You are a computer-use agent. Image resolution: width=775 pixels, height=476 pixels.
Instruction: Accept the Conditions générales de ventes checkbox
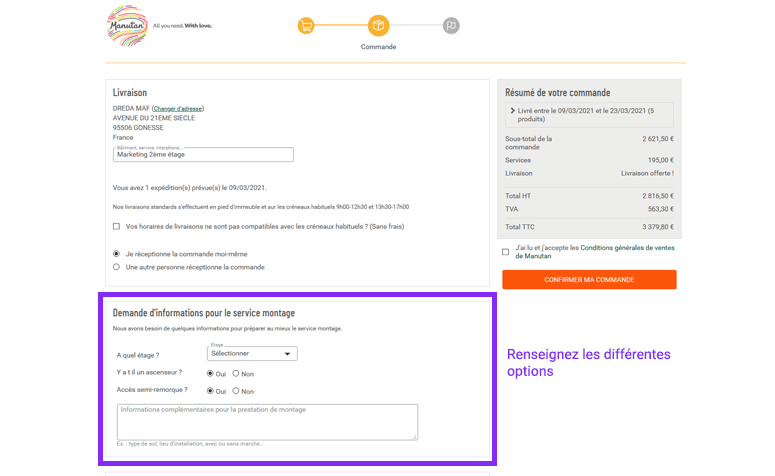point(505,252)
